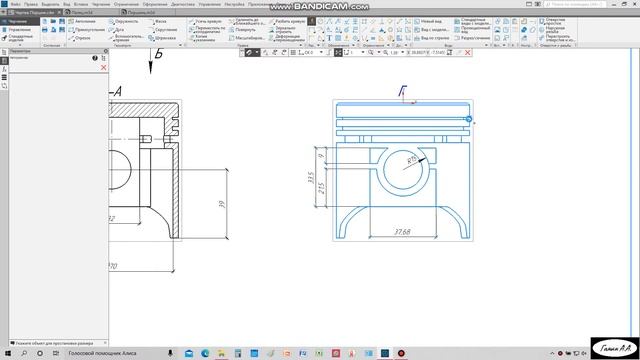Viewport: 640px width, 360px height.
Task: Open the zoom scale 1.0 dropdown
Action: click(x=402, y=53)
